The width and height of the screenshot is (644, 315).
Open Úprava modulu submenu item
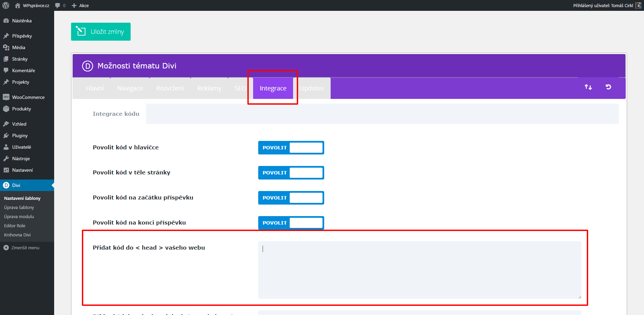click(x=19, y=216)
